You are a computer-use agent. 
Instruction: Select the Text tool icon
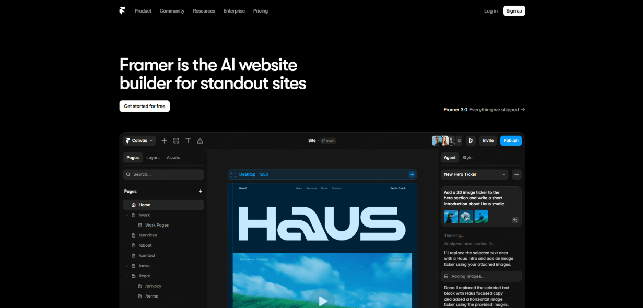188,140
